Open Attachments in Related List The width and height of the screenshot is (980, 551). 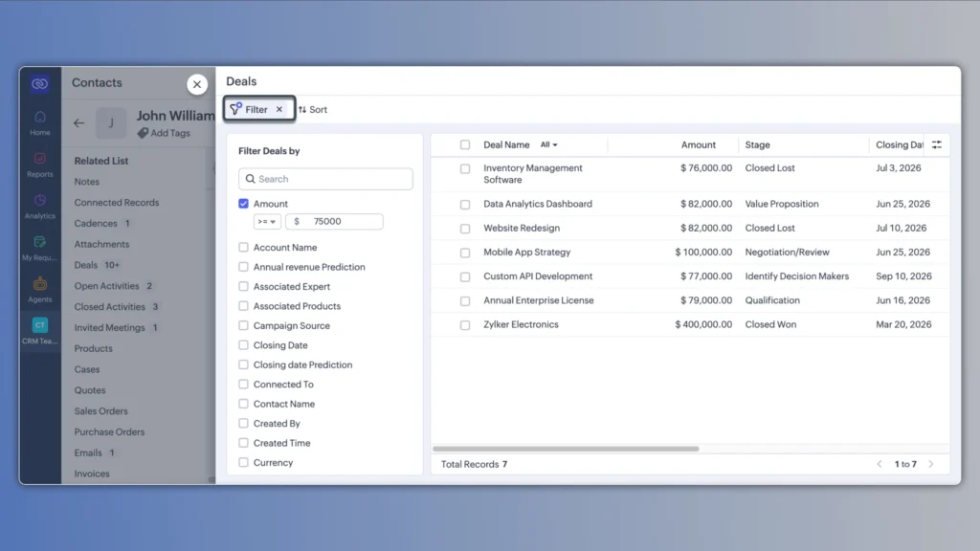point(101,244)
